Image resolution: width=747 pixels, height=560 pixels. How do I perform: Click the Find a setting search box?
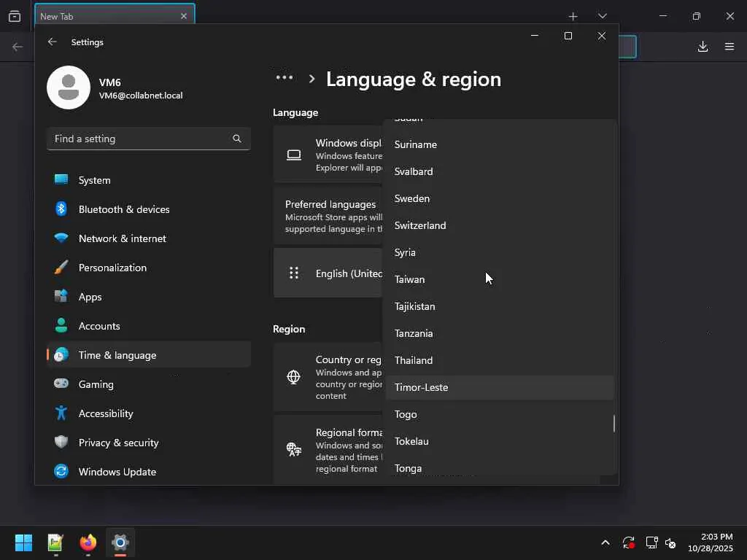coord(149,139)
